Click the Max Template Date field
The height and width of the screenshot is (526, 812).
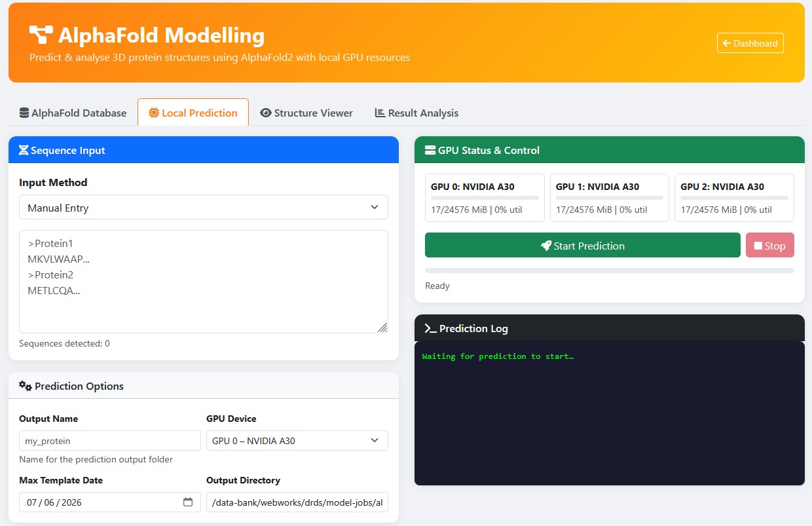point(110,502)
